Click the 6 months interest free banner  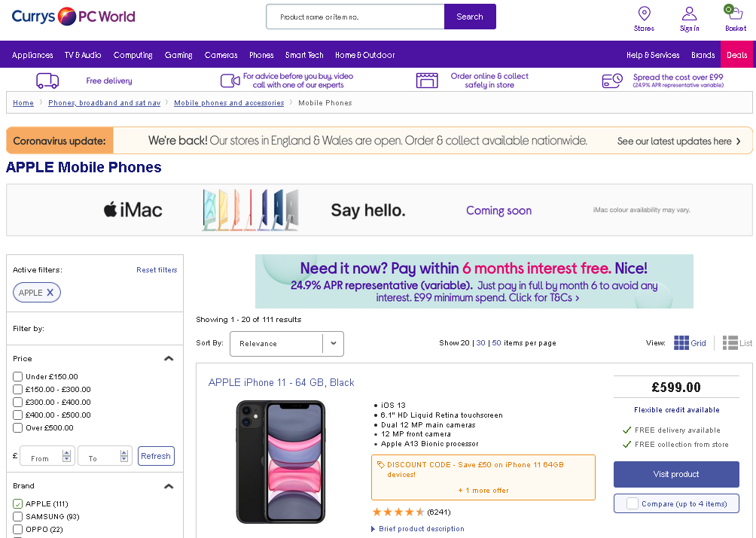[x=474, y=281]
